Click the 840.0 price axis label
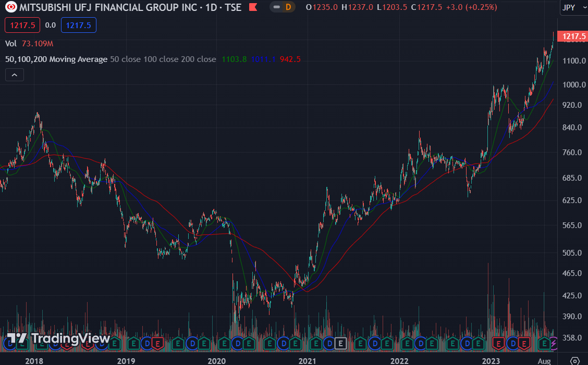 tap(572, 128)
